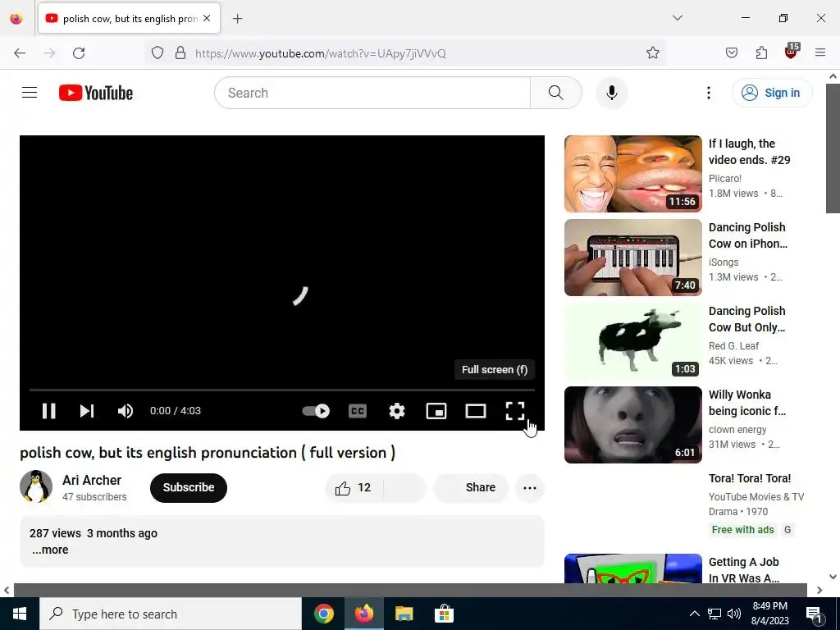Open the 1:03 Polish Cow thumbnail
This screenshot has width=840, height=630.
(x=632, y=340)
